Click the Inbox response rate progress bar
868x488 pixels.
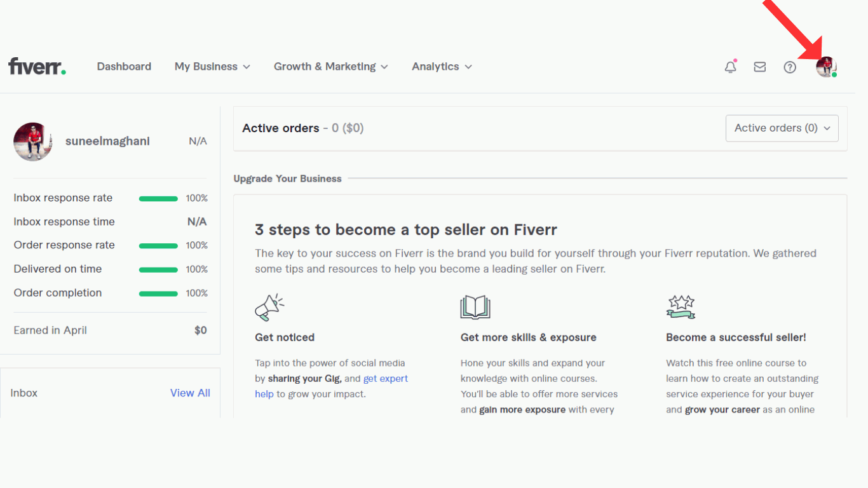coord(158,199)
